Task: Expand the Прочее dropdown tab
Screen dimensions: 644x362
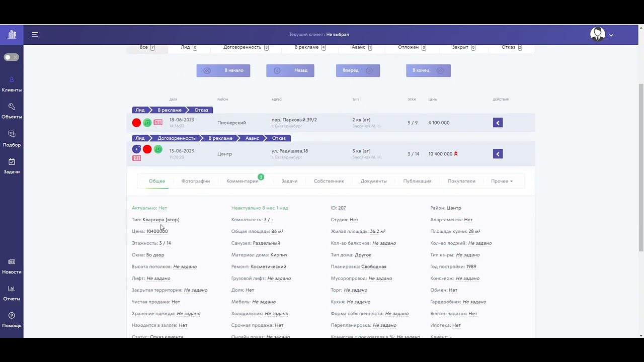Action: pos(502,181)
